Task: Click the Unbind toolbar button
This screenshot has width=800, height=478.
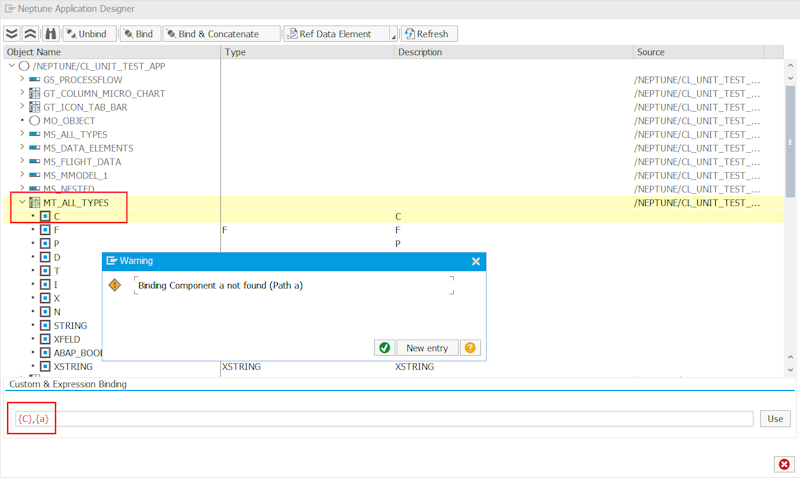Action: point(88,33)
